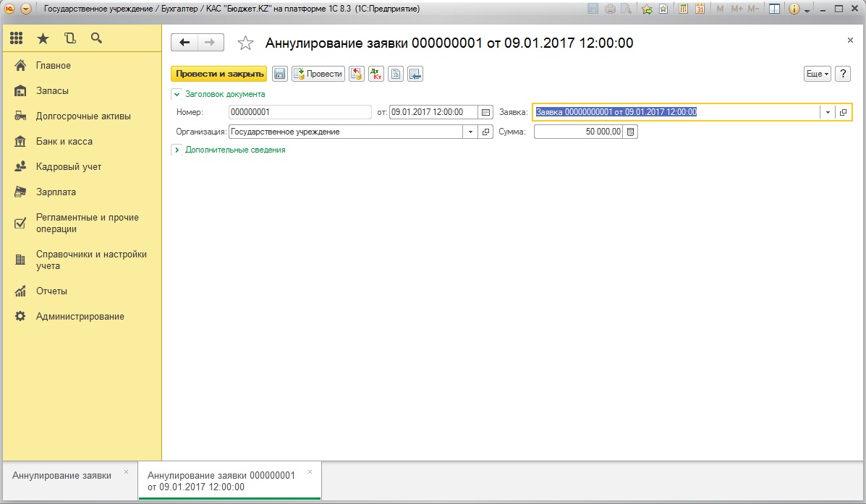
Task: Open the search magnifier in left panel
Action: (96, 38)
